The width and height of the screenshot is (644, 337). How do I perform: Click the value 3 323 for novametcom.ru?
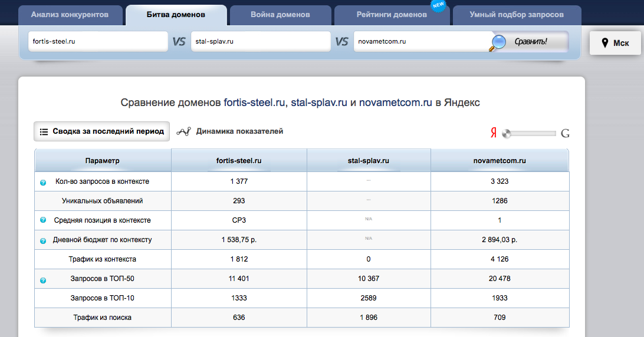500,181
